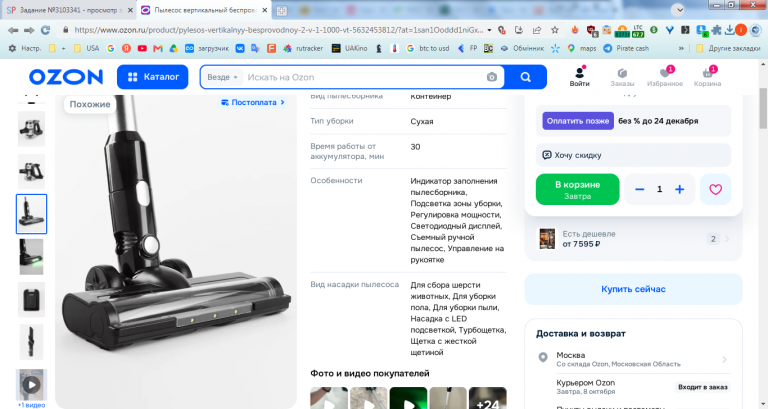
Task: Expand the Есть дешевле offers row
Action: tap(633, 239)
